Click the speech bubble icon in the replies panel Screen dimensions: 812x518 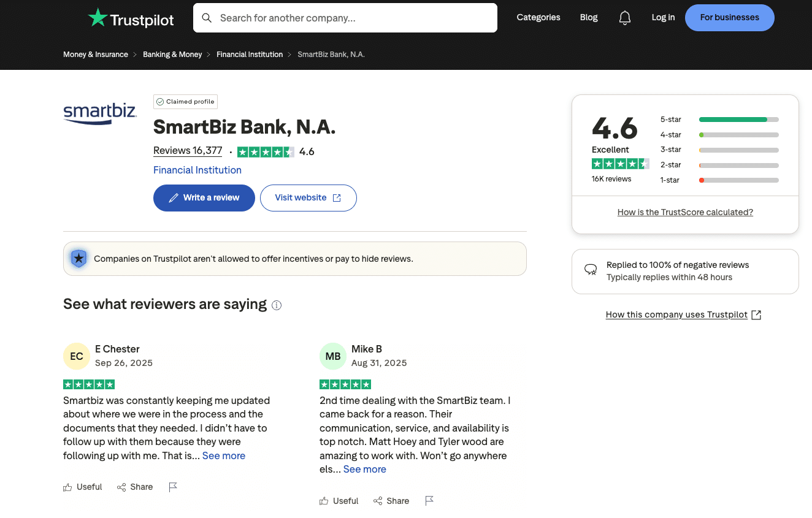pyautogui.click(x=590, y=269)
